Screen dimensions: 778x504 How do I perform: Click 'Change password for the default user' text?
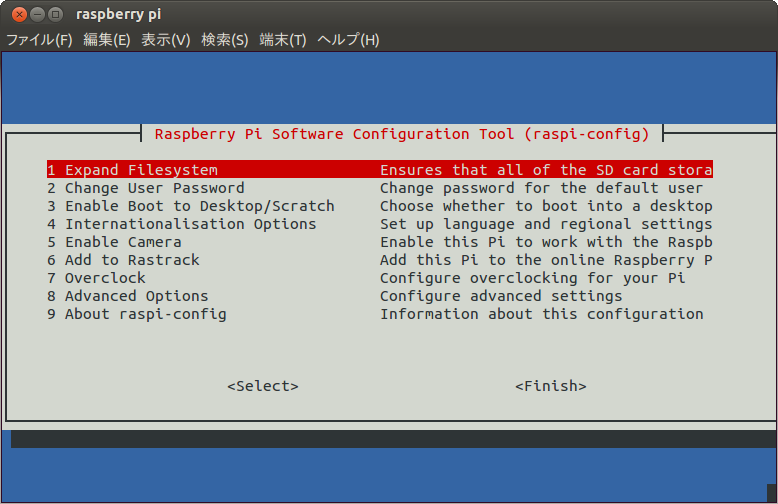click(542, 188)
